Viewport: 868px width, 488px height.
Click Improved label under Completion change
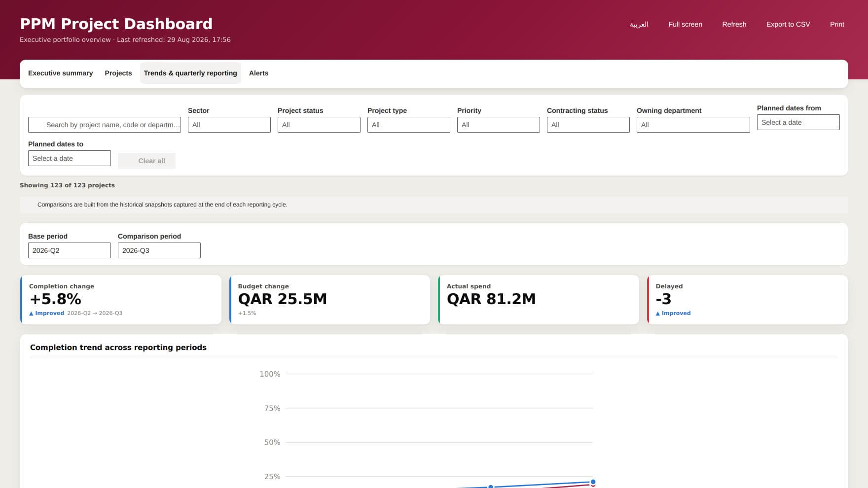(x=47, y=313)
